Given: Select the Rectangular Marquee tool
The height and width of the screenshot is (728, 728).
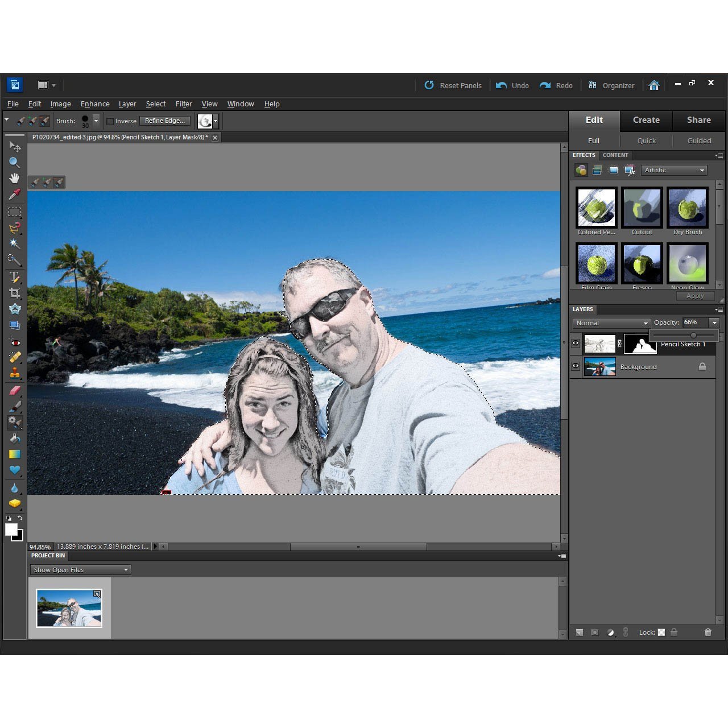Looking at the screenshot, I should [15, 212].
